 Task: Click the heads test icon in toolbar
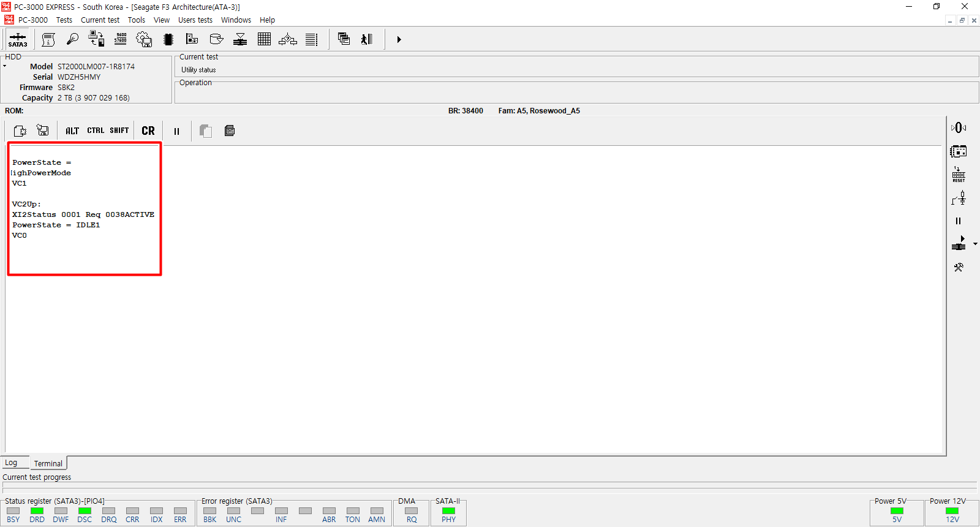point(240,39)
